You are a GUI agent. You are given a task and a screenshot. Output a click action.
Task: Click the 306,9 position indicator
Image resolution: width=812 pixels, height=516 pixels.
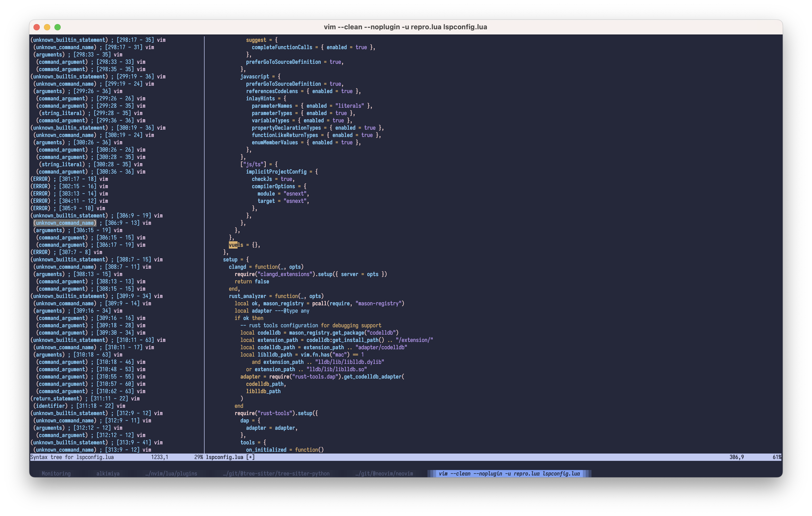736,457
